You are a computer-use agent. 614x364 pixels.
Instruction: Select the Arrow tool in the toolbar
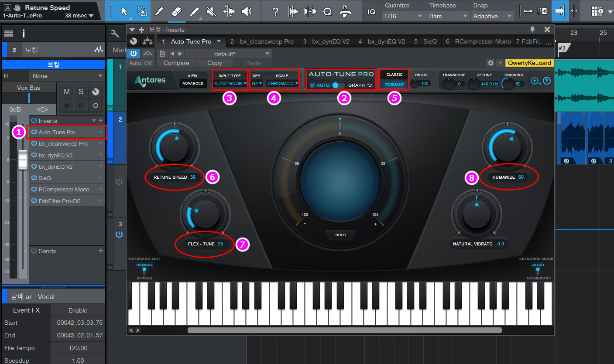124,11
